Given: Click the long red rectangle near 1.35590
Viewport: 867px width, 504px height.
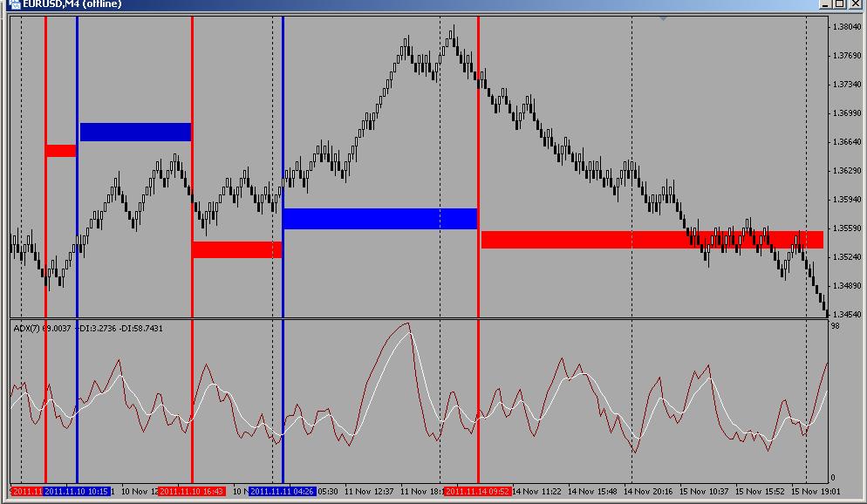Looking at the screenshot, I should coord(652,239).
